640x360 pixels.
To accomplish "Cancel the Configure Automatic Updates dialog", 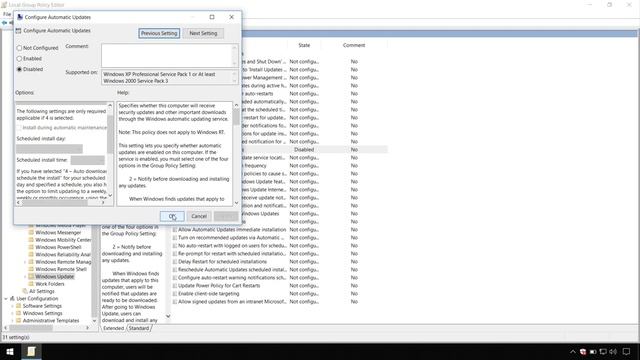I will [199, 216].
